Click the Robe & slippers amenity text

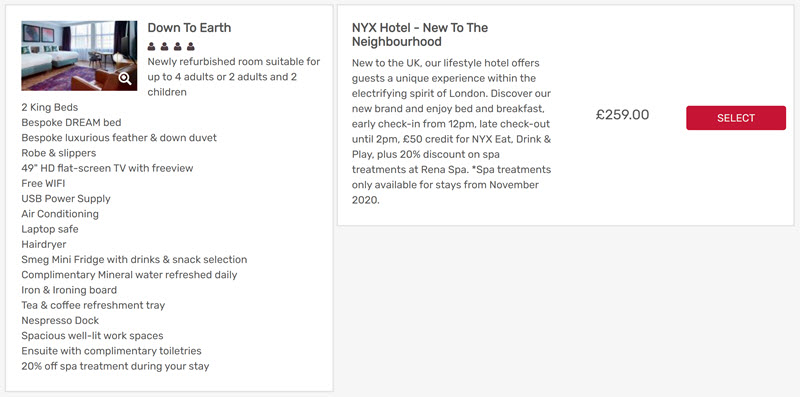point(59,153)
